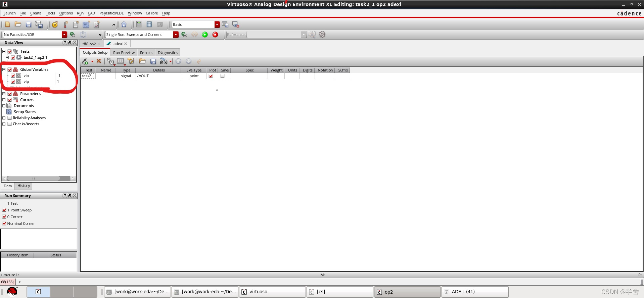Open the Basic workspace dropdown

click(x=217, y=24)
